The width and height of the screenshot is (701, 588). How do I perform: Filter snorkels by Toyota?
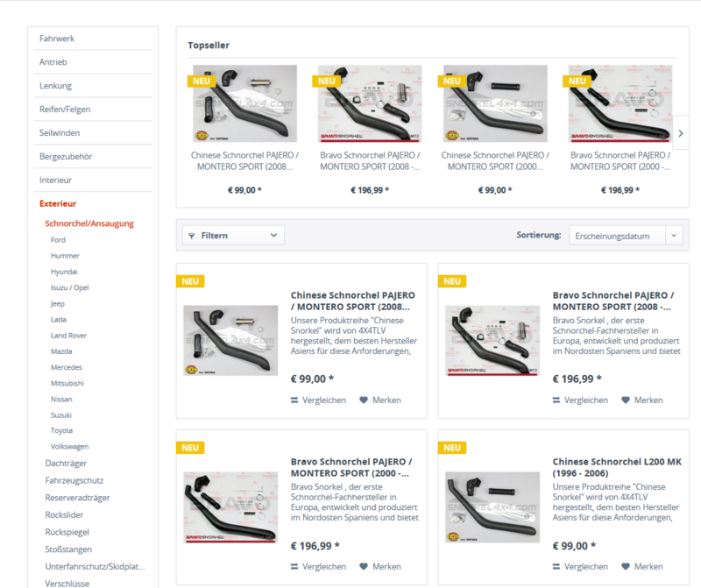(x=61, y=430)
